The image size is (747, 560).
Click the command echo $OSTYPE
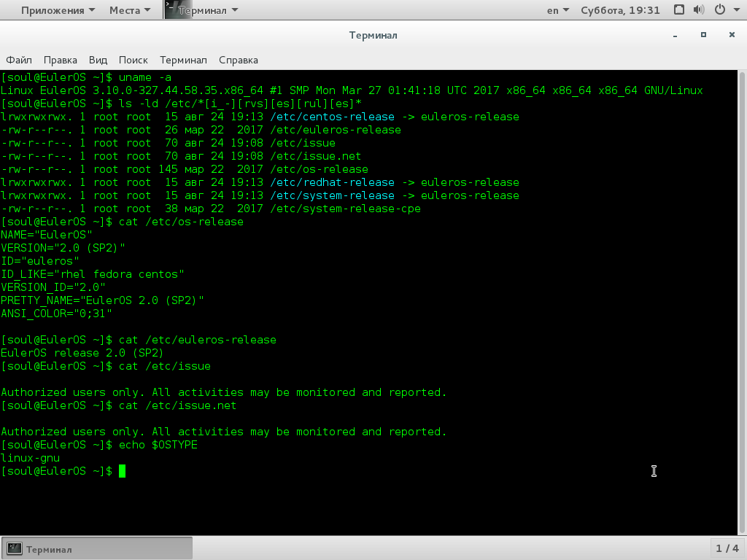(158, 445)
